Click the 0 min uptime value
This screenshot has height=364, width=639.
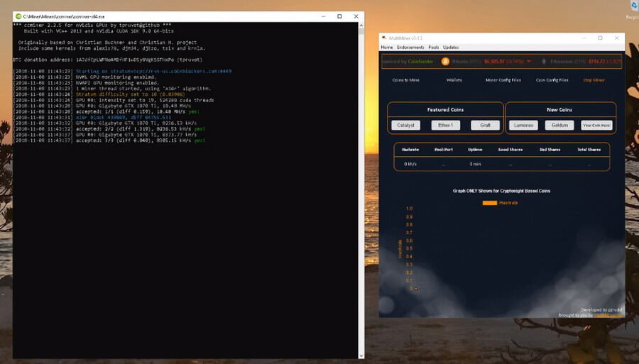(x=475, y=164)
